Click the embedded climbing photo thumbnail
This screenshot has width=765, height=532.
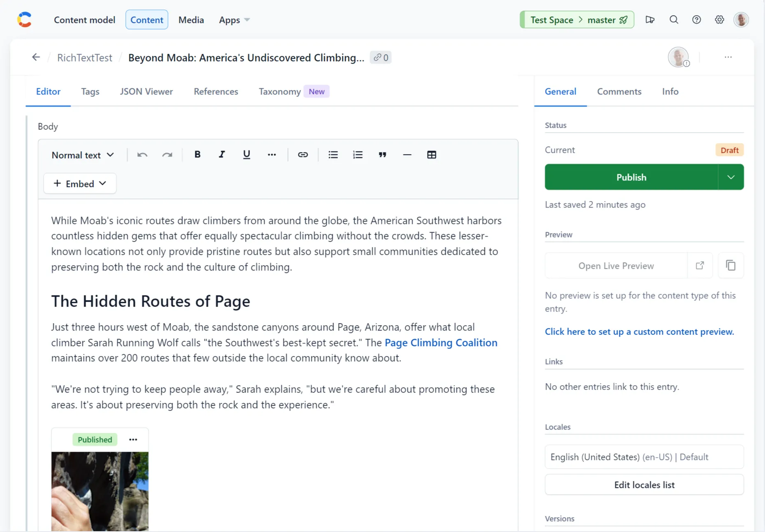click(x=100, y=491)
